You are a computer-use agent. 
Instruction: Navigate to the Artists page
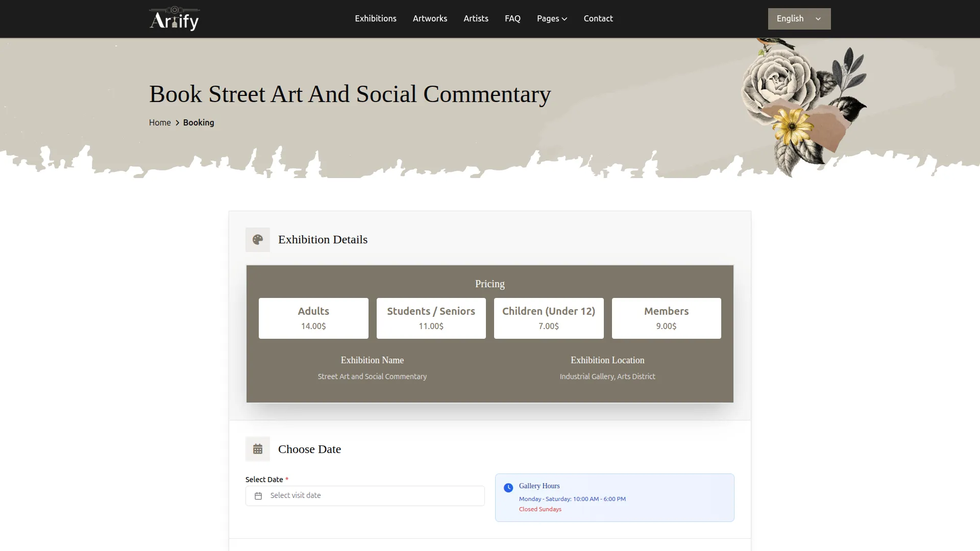pos(476,19)
